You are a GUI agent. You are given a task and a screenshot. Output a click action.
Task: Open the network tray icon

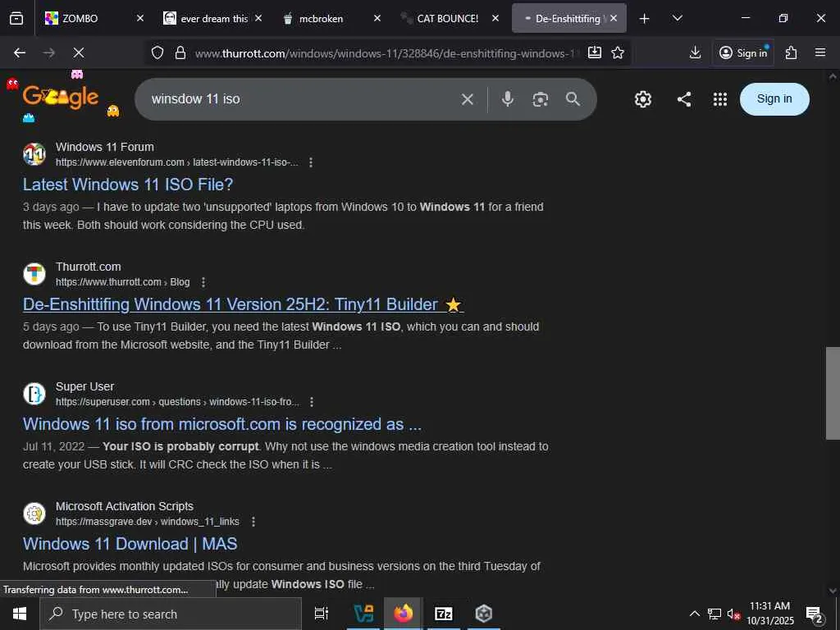click(714, 614)
